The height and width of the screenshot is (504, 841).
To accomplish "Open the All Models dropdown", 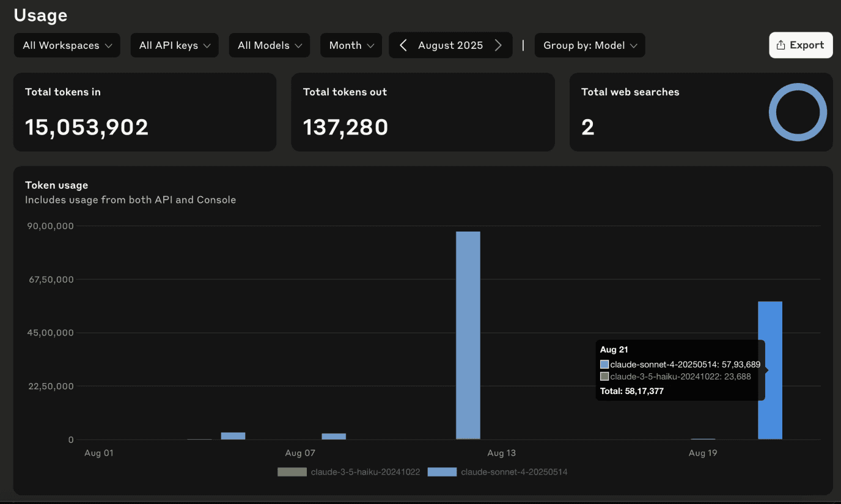I will click(269, 45).
